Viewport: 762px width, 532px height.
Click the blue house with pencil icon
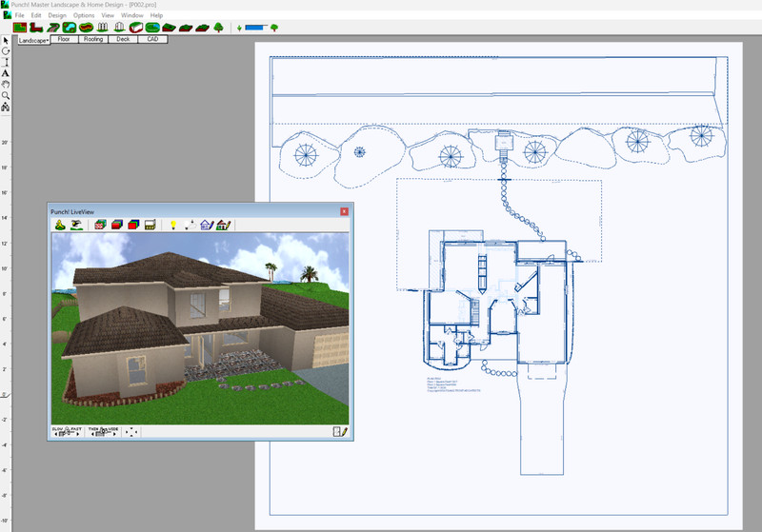(207, 225)
